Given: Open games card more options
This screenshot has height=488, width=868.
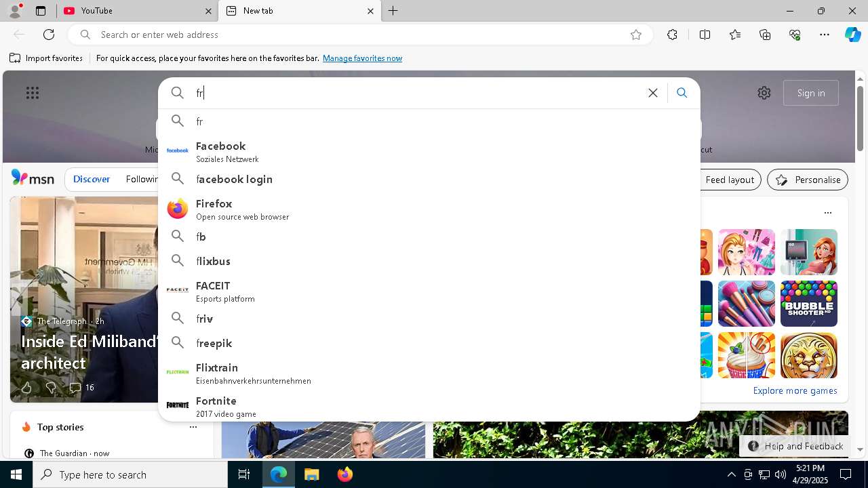Looking at the screenshot, I should click(827, 213).
